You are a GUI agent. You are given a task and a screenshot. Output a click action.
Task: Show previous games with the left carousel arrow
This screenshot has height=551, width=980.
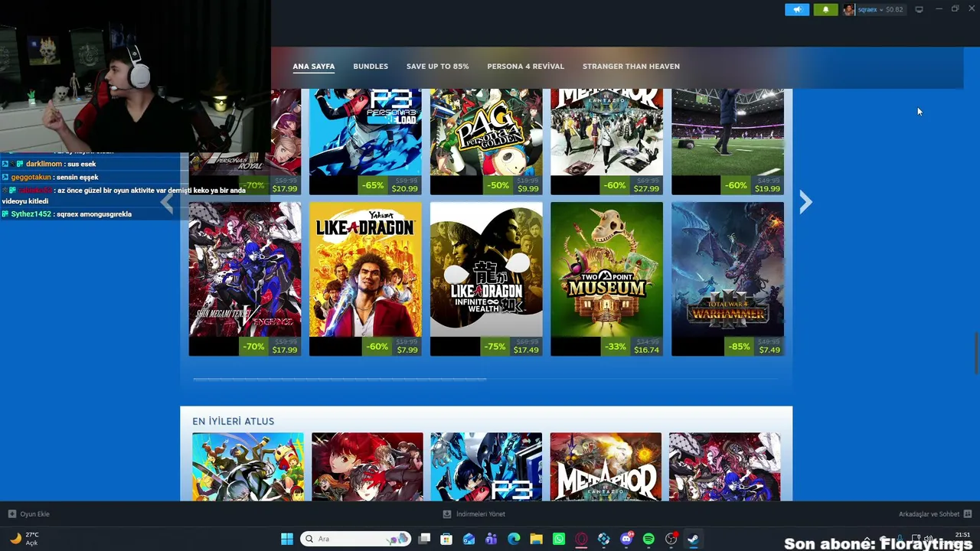(x=167, y=202)
